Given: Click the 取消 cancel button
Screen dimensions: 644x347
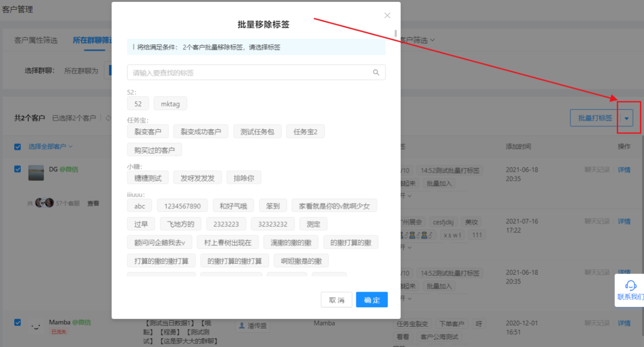Looking at the screenshot, I should point(336,300).
